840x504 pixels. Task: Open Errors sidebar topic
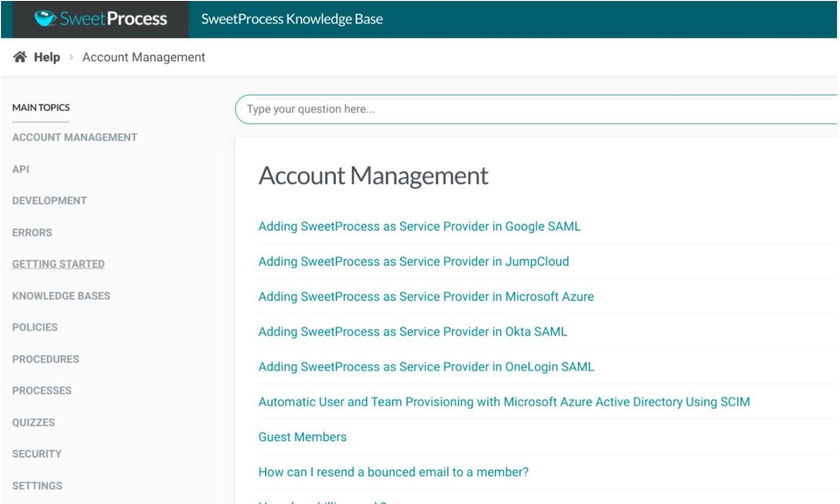pos(32,233)
